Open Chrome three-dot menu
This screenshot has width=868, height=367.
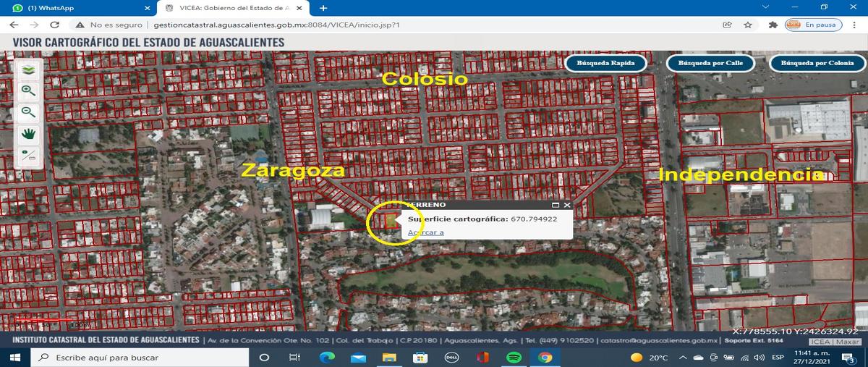pyautogui.click(x=854, y=25)
